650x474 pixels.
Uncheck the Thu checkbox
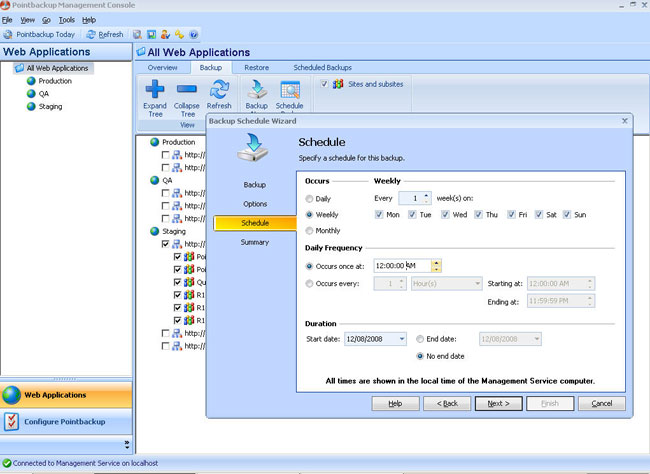point(478,214)
